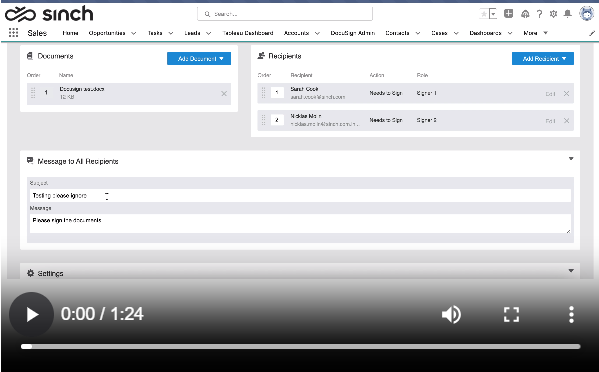Collapse the Message to All Recipients section
This screenshot has width=599, height=372.
[x=571, y=159]
